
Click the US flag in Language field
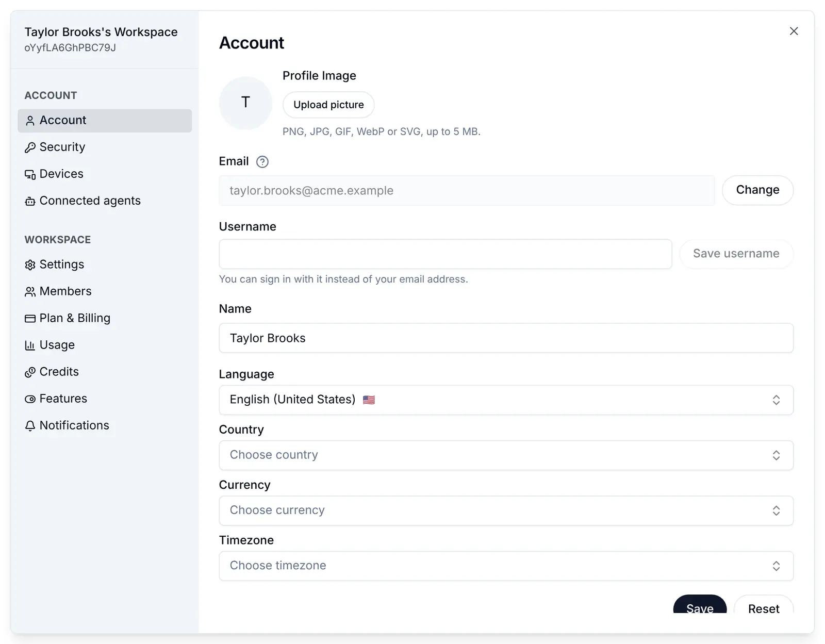point(369,400)
